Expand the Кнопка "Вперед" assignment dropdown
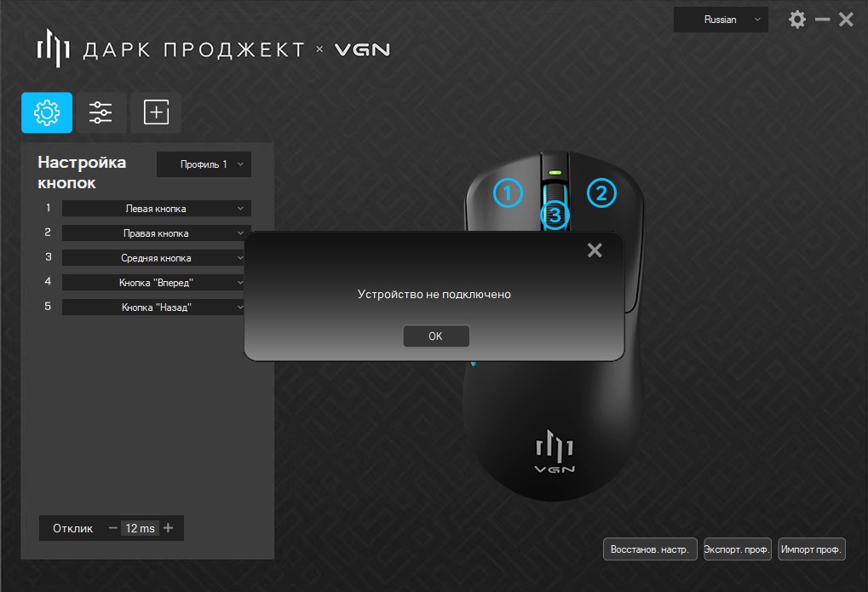 (x=153, y=283)
